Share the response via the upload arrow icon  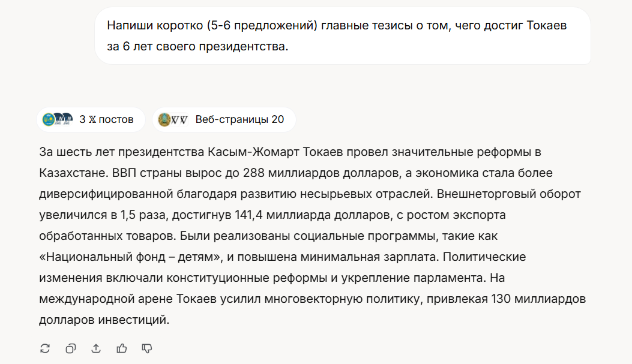coord(96,348)
